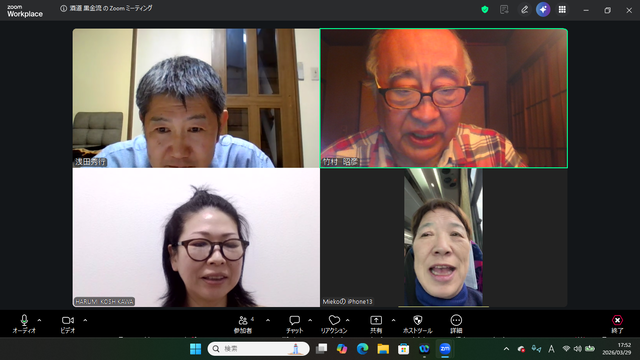The height and width of the screenshot is (360, 640).
Task: Open the Windows Start menu
Action: point(196,349)
